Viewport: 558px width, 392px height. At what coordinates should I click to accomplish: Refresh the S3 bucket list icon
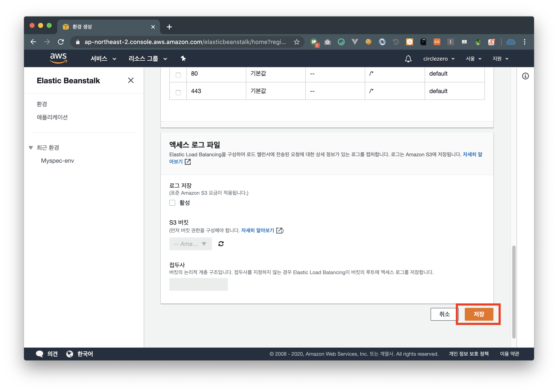[x=221, y=244]
